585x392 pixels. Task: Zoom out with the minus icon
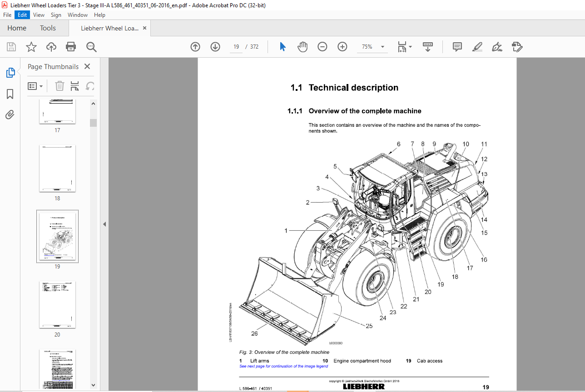click(322, 47)
